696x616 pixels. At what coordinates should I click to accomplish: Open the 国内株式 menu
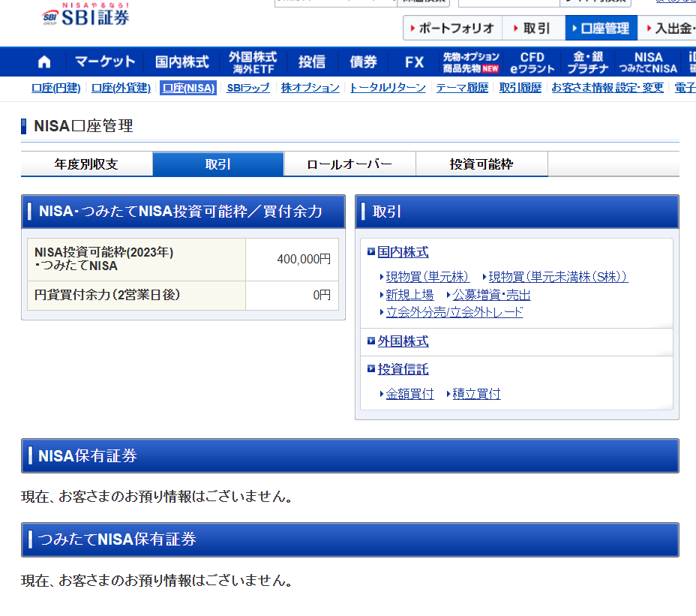182,62
